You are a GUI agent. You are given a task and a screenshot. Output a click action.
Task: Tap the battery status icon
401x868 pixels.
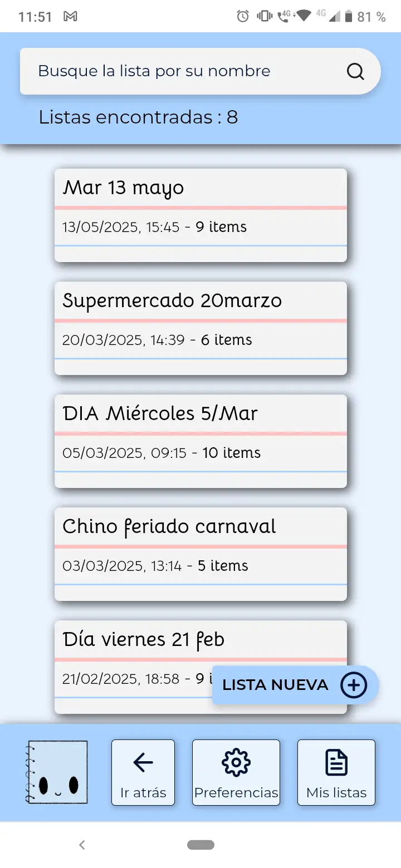[349, 17]
